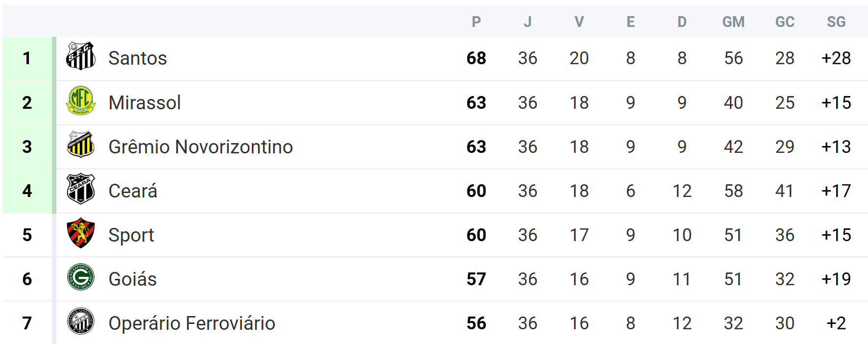Click the Grêmio Novorizontino crest
Image resolution: width=868 pixels, height=344 pixels.
click(80, 145)
